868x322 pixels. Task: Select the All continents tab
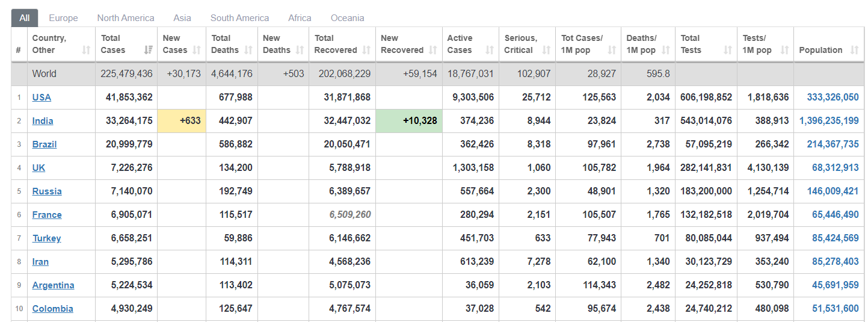(x=24, y=18)
